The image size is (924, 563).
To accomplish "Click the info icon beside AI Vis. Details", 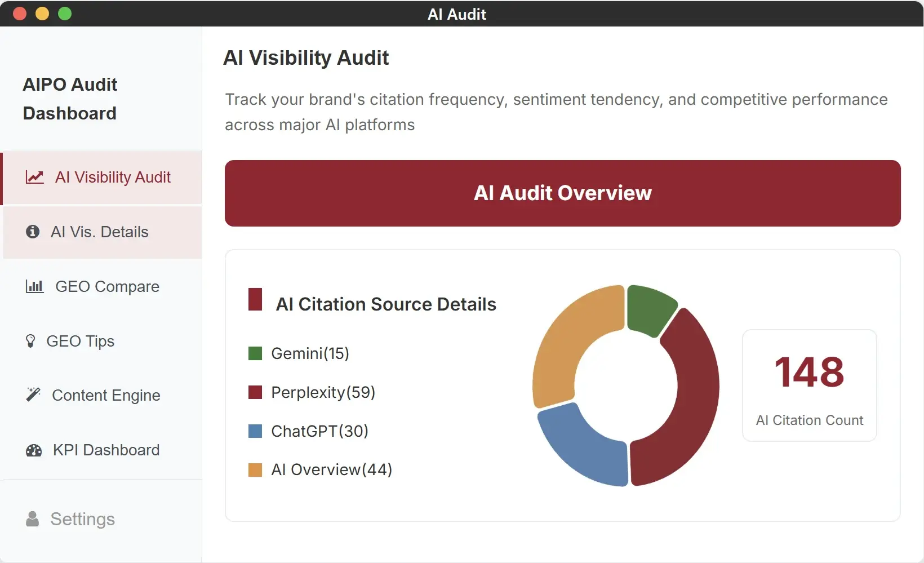I will [x=33, y=232].
